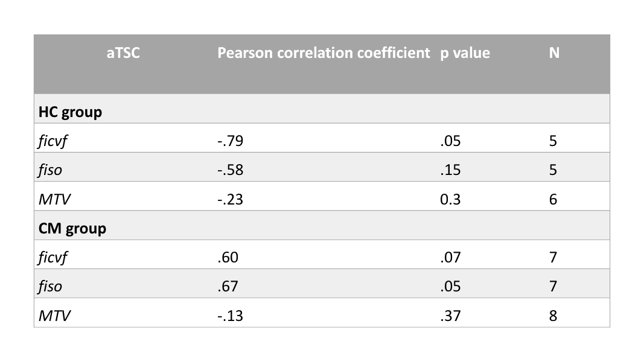Click the 0.3 p value cell

450,200
